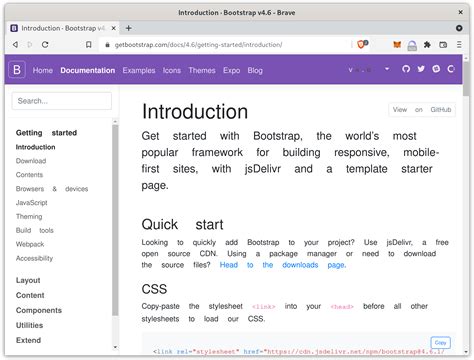This screenshot has width=474, height=360.
Task: Open Themes in the navbar
Action: point(202,70)
